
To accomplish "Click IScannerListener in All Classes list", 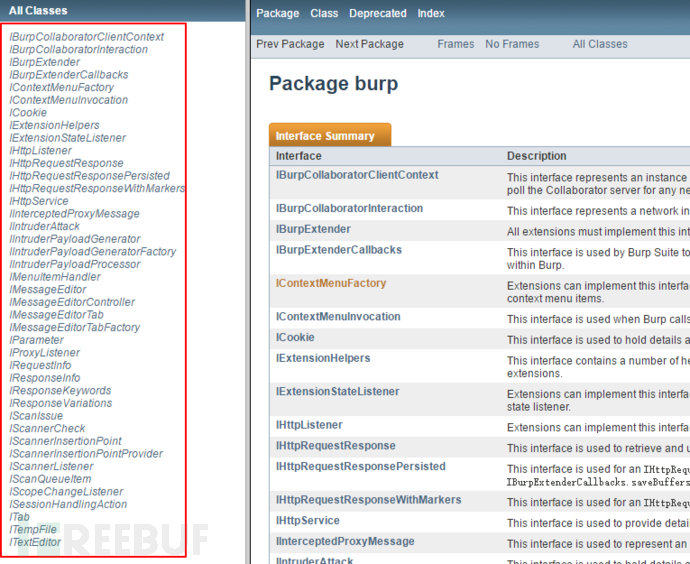I will point(51,467).
